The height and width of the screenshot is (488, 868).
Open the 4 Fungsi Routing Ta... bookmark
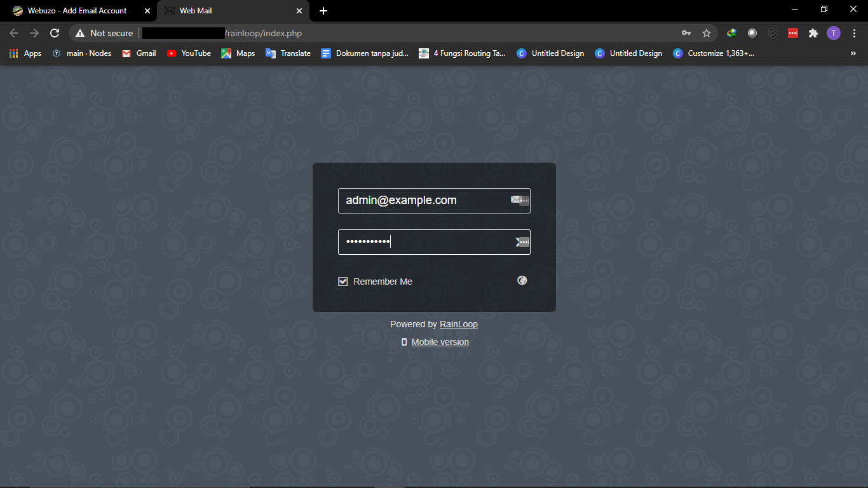tap(462, 53)
